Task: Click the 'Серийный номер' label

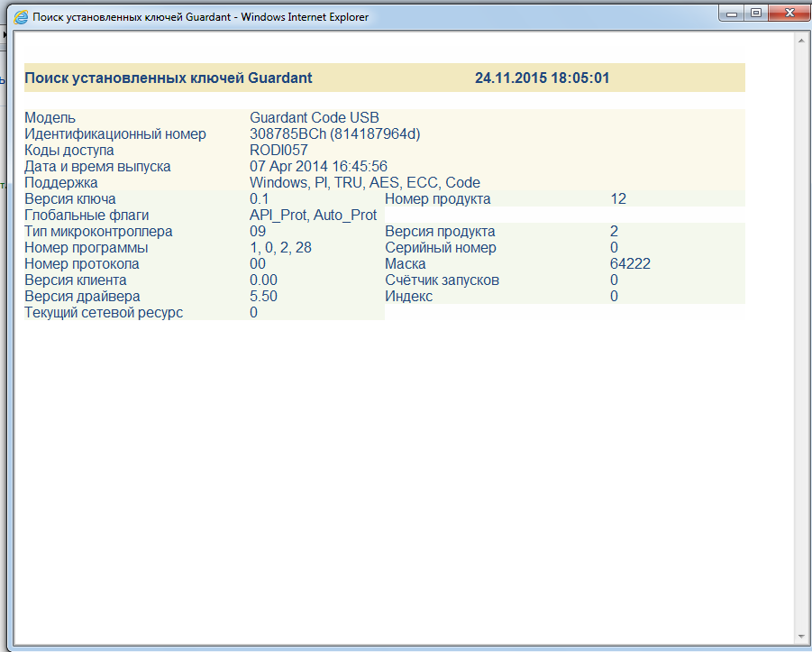Action: [441, 248]
